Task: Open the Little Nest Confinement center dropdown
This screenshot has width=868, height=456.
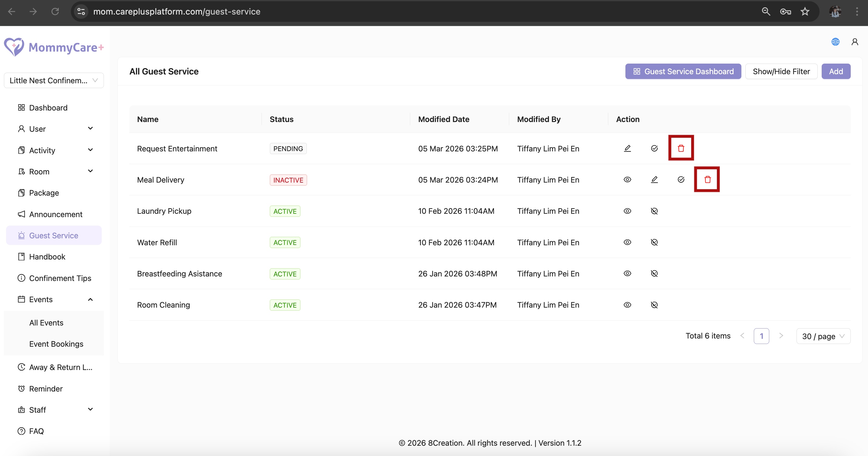Action: [54, 81]
